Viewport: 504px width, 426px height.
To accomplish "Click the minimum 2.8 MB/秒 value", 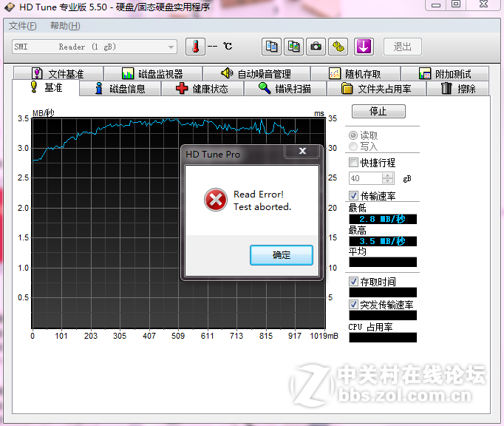I will [x=383, y=219].
